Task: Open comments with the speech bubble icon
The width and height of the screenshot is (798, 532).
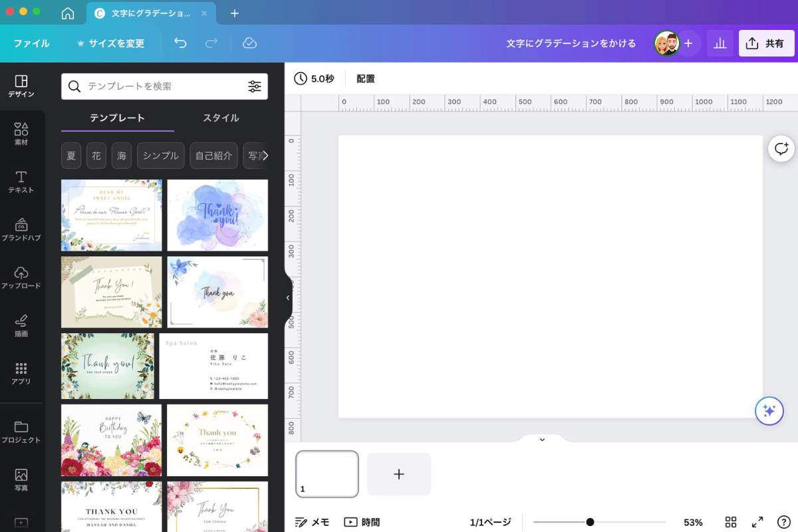Action: point(781,148)
